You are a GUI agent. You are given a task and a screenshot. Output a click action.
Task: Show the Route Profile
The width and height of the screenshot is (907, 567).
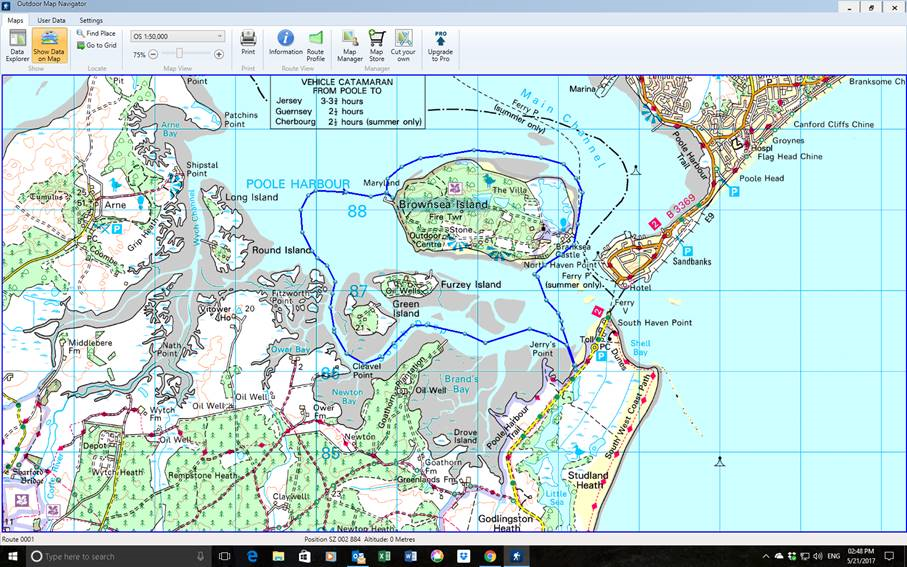click(315, 43)
